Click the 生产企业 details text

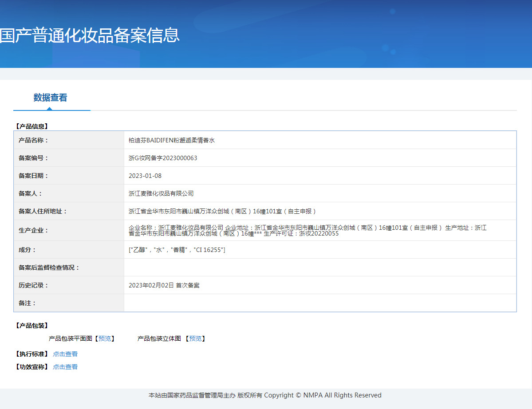pos(307,231)
